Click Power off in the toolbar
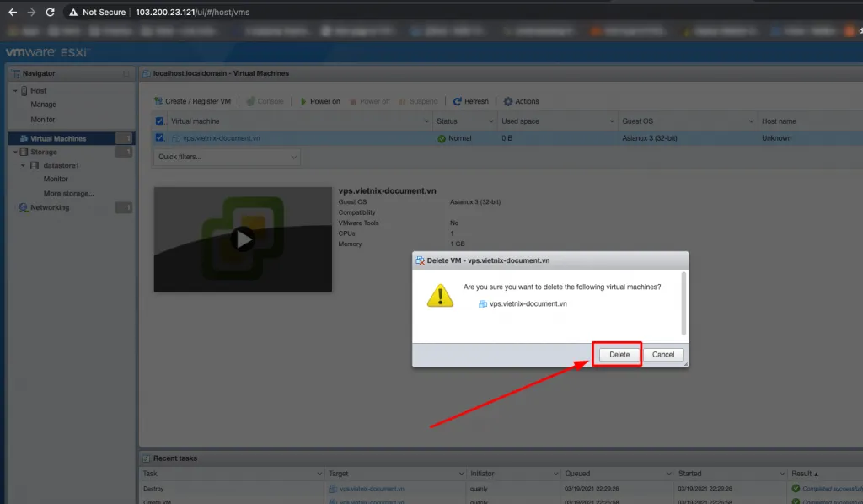Viewport: 863px width, 504px height. (370, 101)
